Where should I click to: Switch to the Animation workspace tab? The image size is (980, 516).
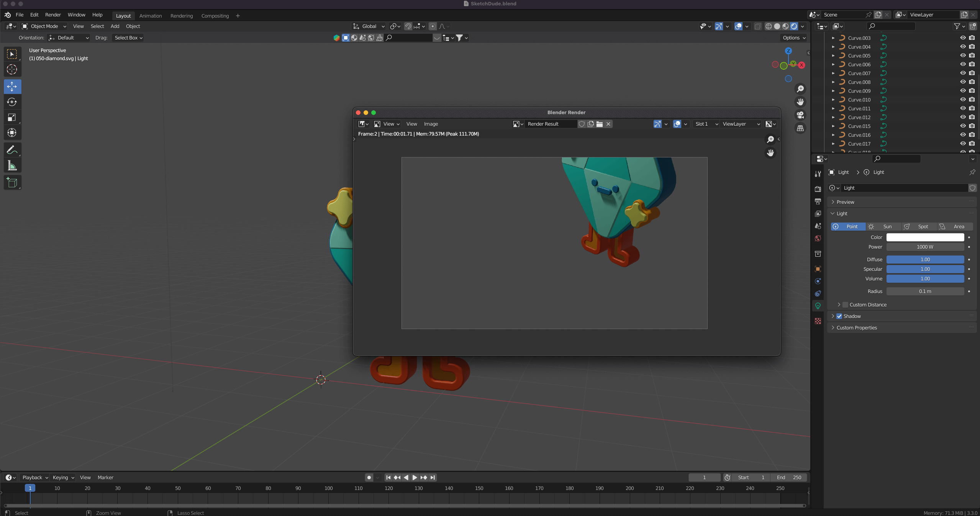tap(151, 16)
